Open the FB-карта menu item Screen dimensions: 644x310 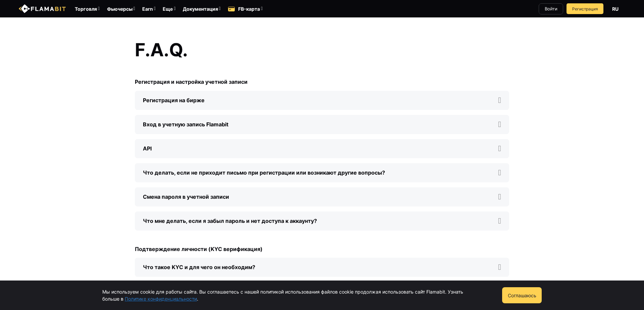[x=249, y=9]
